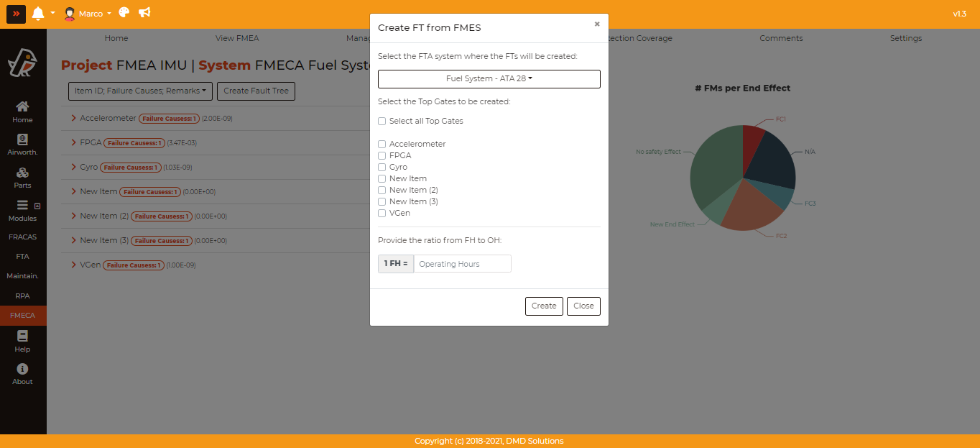The width and height of the screenshot is (980, 448).
Task: Expand the Gyro tree row
Action: [74, 167]
